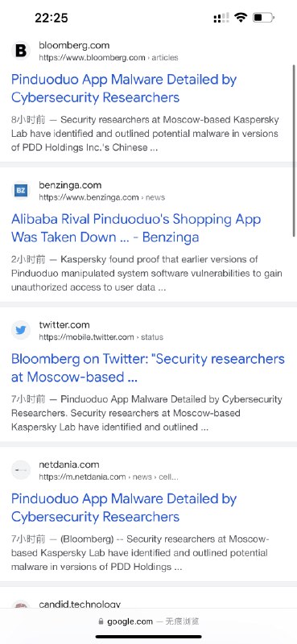The image size is (297, 644).
Task: Tap the lock icon beside google.com
Action: pos(101,621)
